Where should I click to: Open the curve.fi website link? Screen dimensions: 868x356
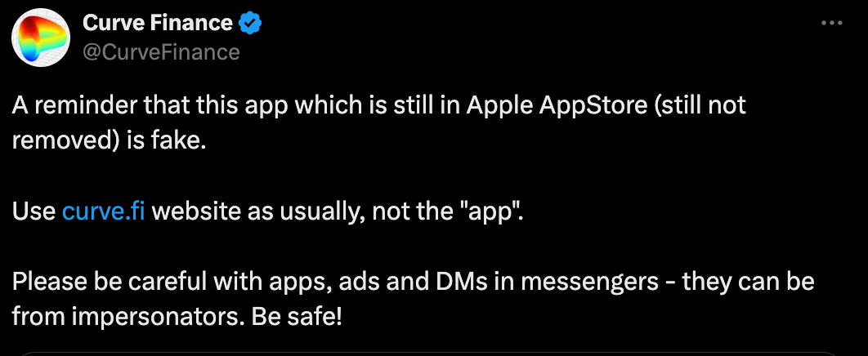104,211
